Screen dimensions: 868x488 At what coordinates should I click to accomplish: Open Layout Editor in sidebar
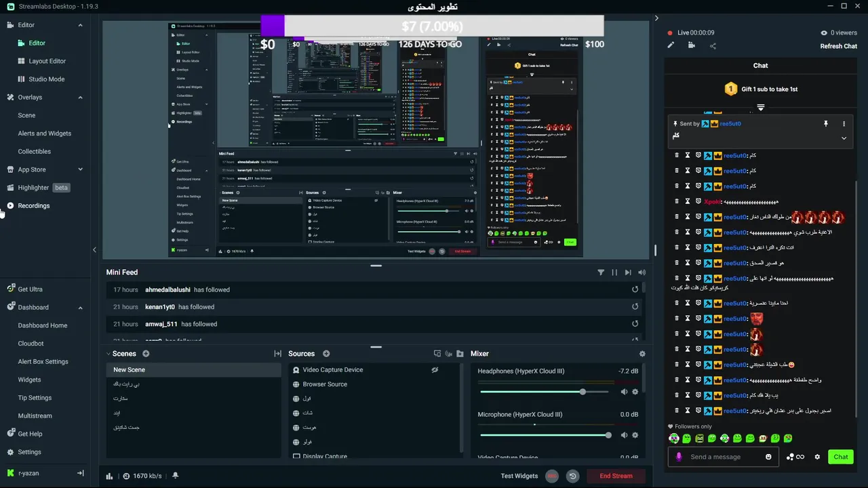tap(47, 61)
